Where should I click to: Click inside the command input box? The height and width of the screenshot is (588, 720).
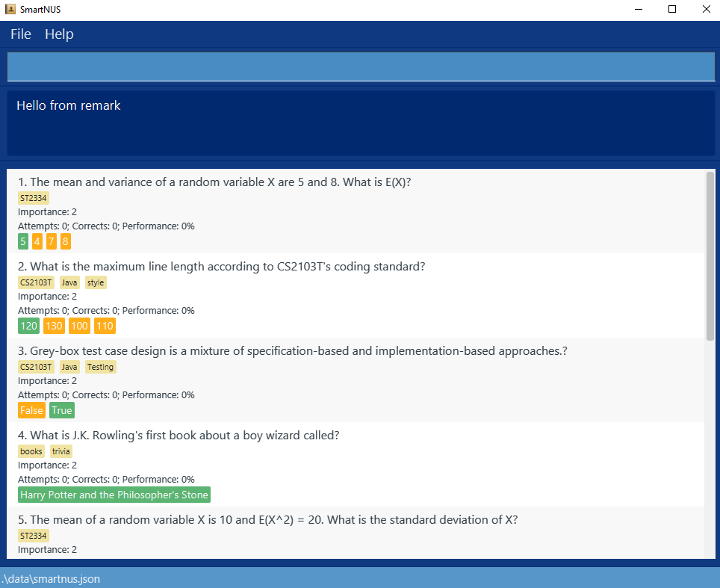pyautogui.click(x=360, y=66)
